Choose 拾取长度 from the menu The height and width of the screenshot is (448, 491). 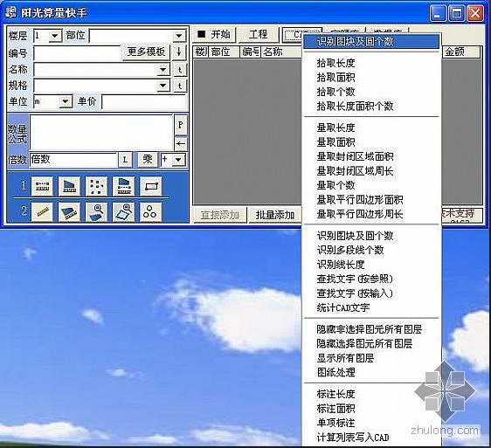(371, 63)
